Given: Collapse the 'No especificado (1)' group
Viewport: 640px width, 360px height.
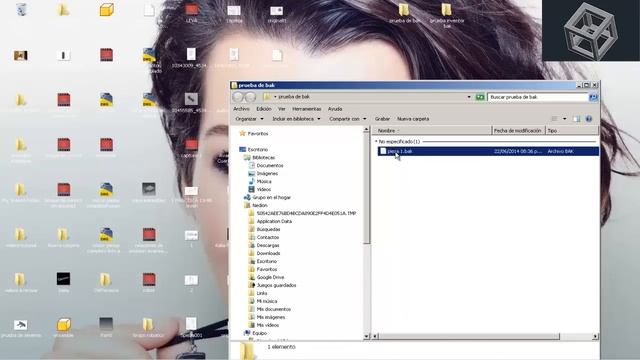Looking at the screenshot, I should click(376, 142).
